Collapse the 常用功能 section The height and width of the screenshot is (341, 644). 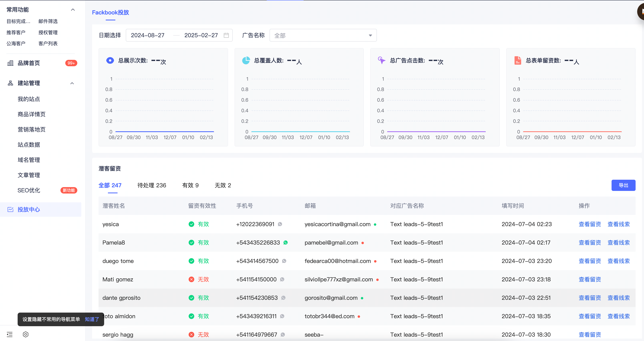(x=73, y=10)
